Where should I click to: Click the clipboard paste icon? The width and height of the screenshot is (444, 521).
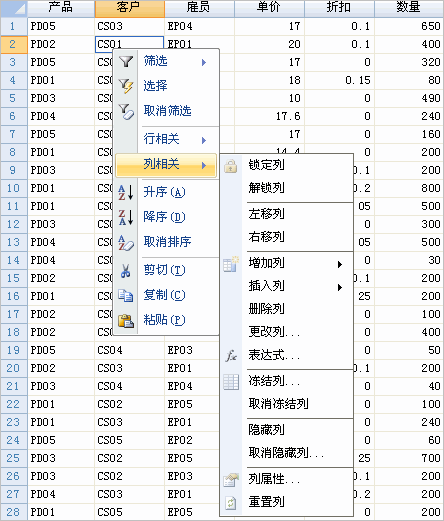pyautogui.click(x=126, y=321)
